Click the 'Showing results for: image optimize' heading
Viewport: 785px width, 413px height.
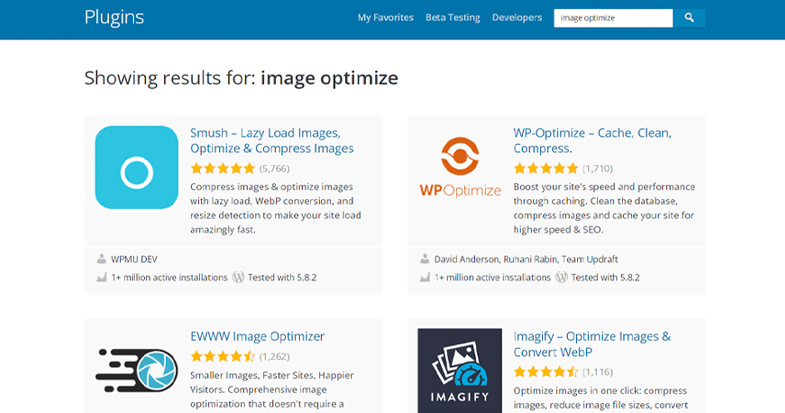(x=241, y=78)
